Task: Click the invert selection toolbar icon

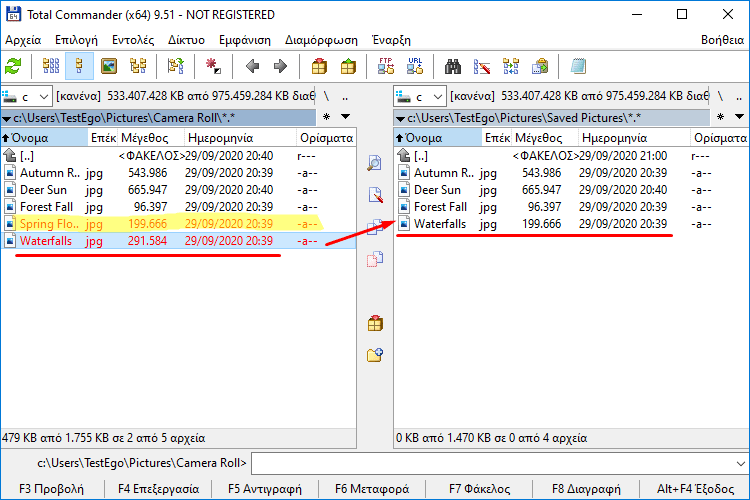Action: (x=213, y=66)
